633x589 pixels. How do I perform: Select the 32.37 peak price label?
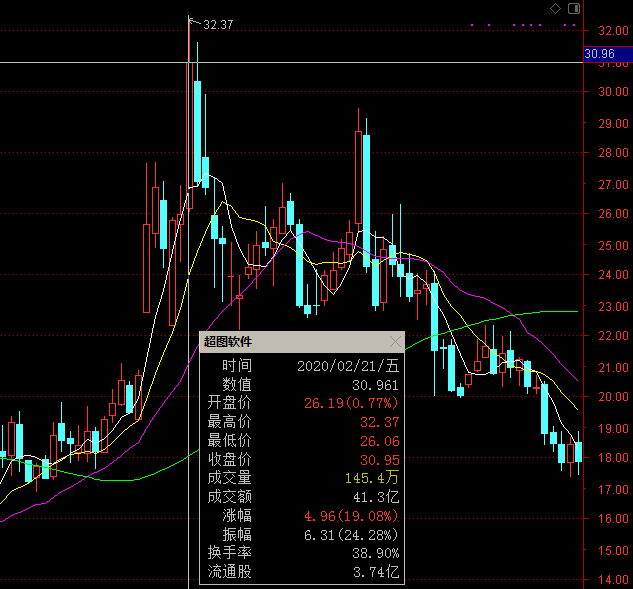[x=218, y=25]
